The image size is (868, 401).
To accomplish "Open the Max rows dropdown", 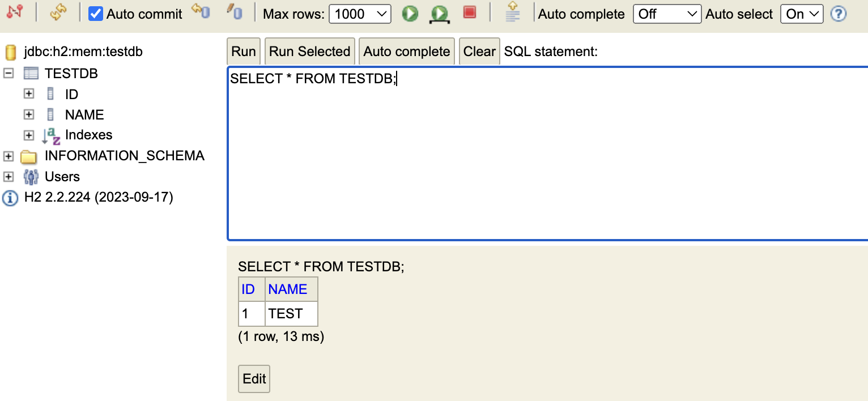I will click(x=360, y=14).
